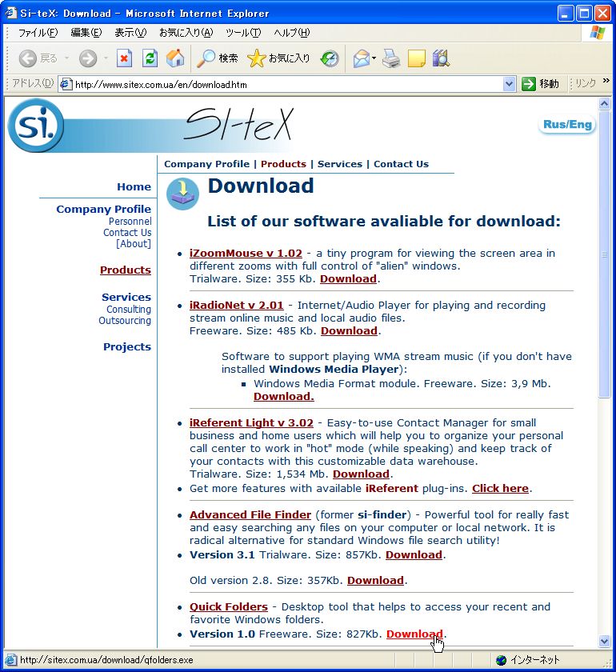Click the Si. round logo

click(36, 125)
